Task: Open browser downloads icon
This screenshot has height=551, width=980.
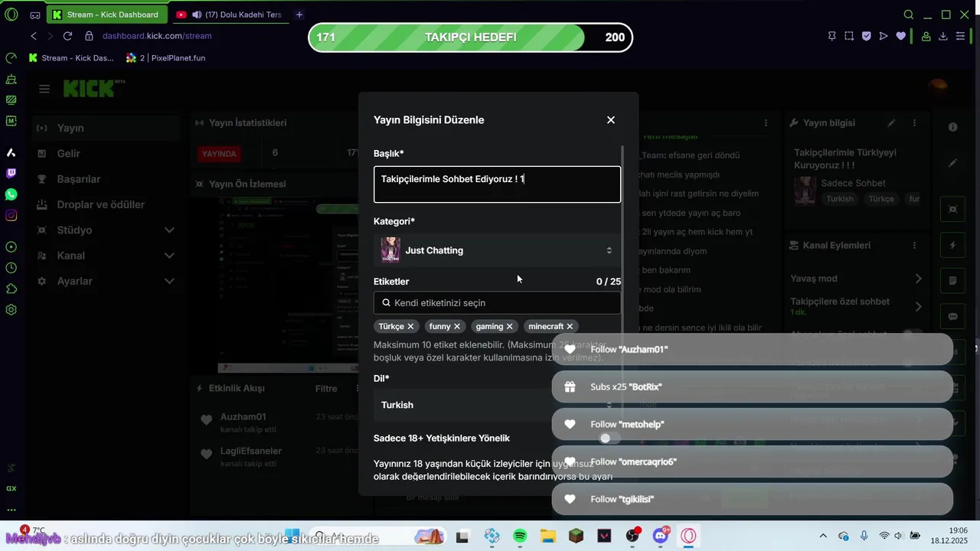Action: [x=943, y=36]
